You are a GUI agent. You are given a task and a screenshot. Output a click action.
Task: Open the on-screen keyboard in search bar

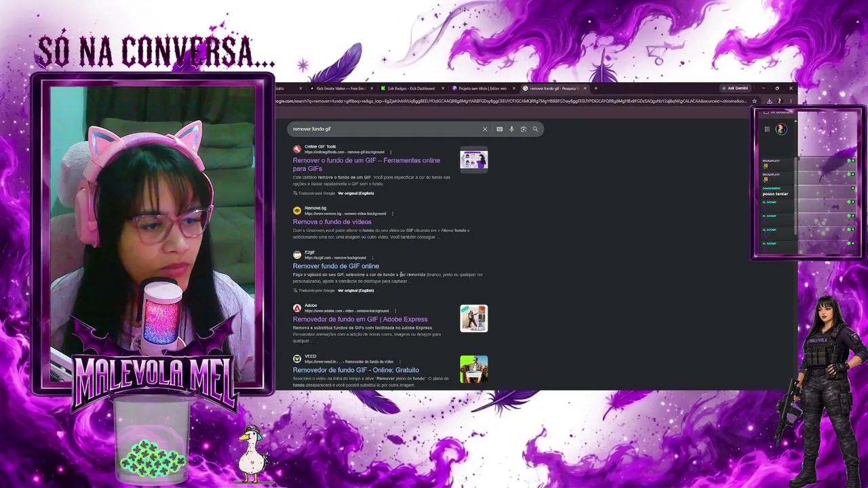[x=500, y=129]
